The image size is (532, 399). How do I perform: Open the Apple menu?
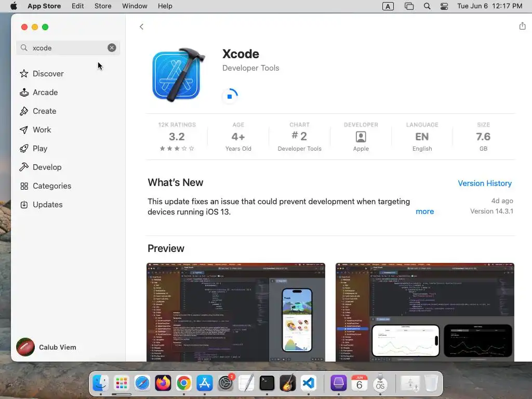click(14, 6)
